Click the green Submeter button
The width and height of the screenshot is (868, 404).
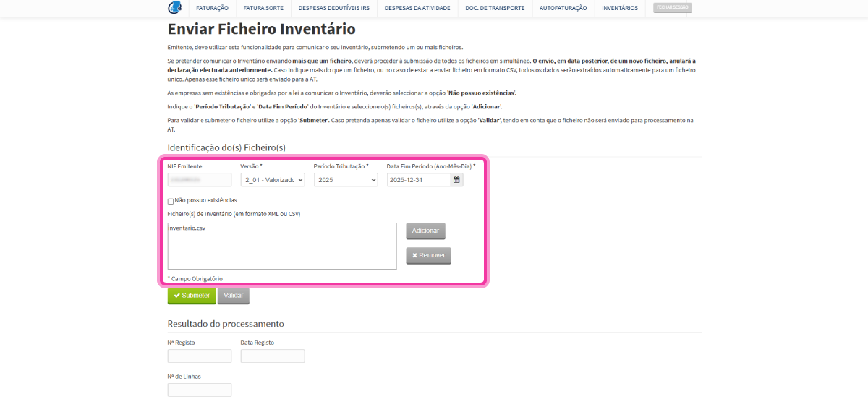pos(192,296)
